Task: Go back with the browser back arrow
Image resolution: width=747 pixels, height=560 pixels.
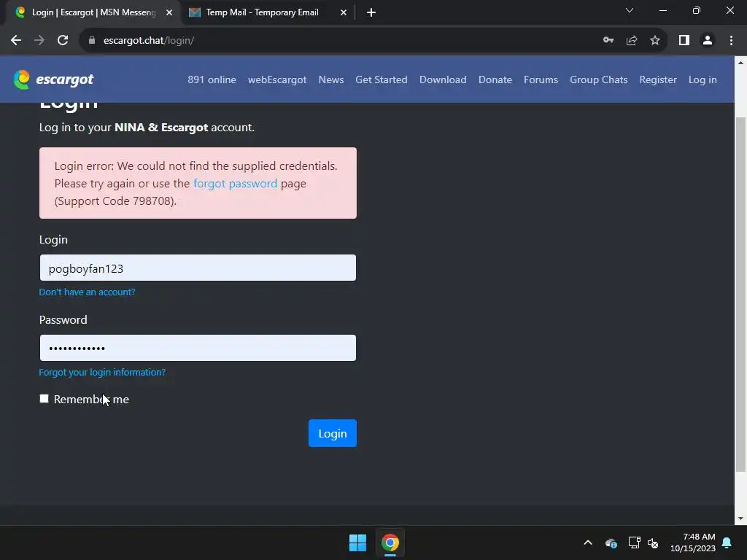Action: [x=16, y=41]
